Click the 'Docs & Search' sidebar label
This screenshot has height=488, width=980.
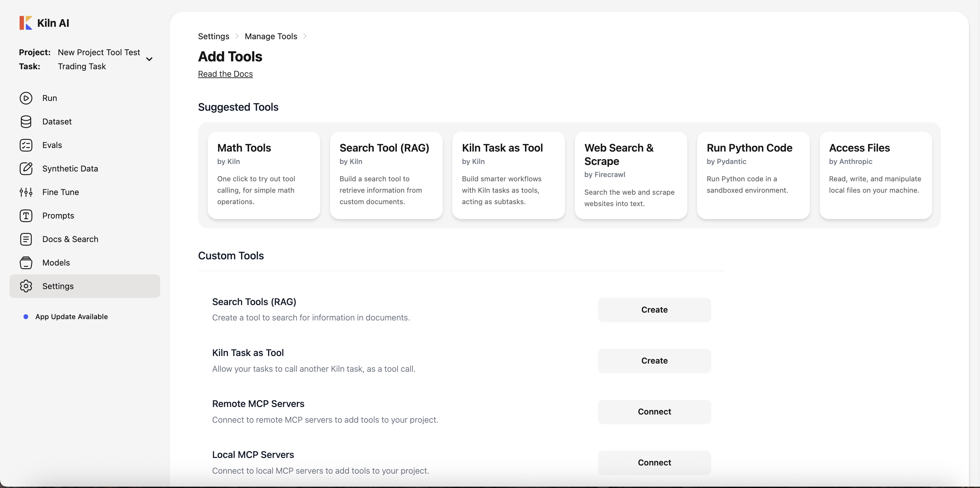(70, 239)
